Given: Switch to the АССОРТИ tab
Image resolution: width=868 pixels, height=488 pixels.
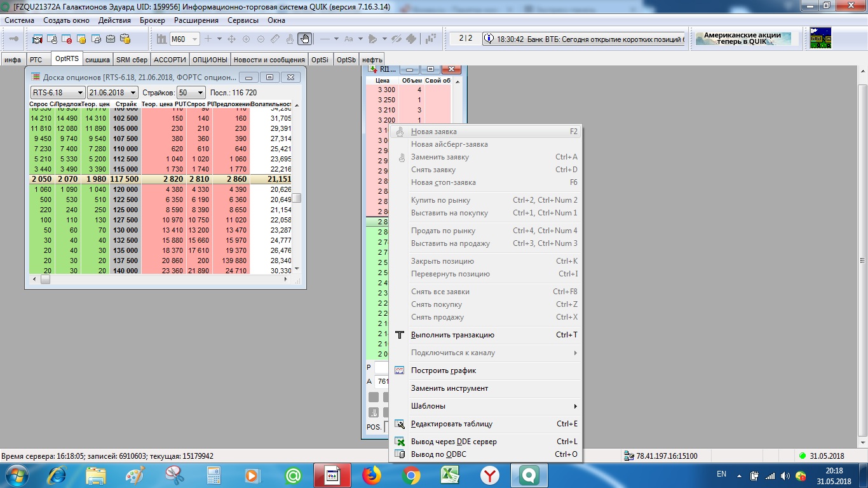Looking at the screenshot, I should (170, 60).
